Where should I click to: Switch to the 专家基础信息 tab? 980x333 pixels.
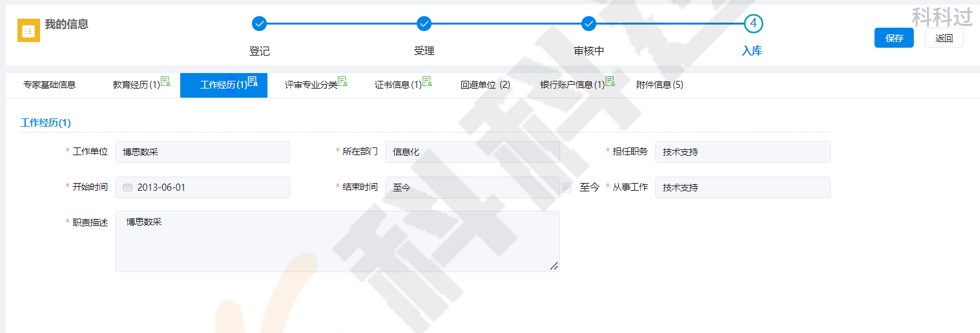(49, 85)
